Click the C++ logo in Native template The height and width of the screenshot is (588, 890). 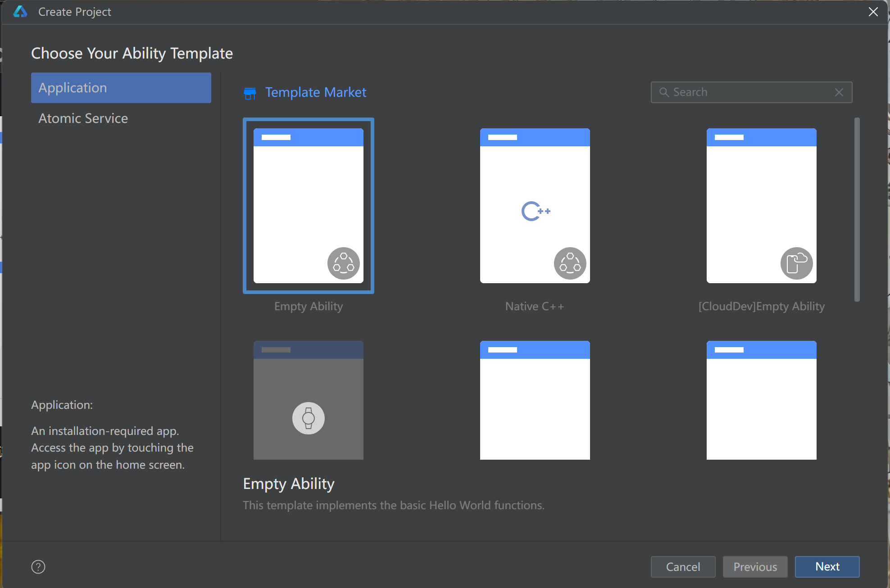point(536,211)
